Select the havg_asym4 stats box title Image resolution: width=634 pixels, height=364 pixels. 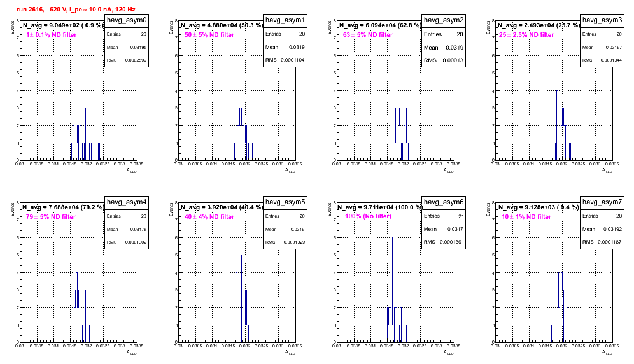click(x=127, y=202)
